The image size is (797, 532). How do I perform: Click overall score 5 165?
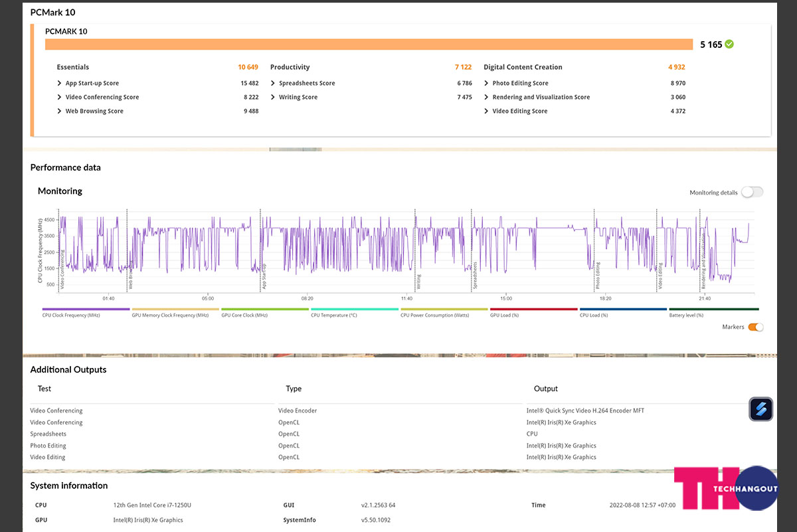(x=711, y=44)
